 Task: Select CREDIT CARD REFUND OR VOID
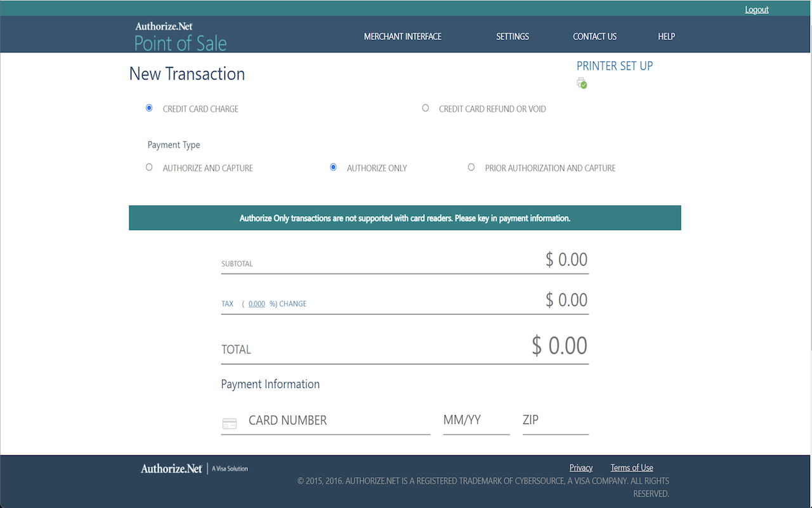[x=425, y=107]
